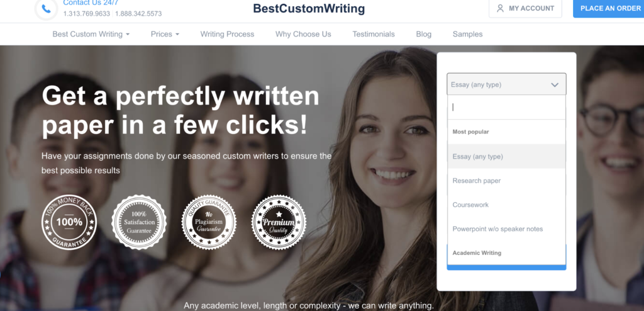
Task: Collapse the paper type dropdown chevron
Action: (555, 85)
